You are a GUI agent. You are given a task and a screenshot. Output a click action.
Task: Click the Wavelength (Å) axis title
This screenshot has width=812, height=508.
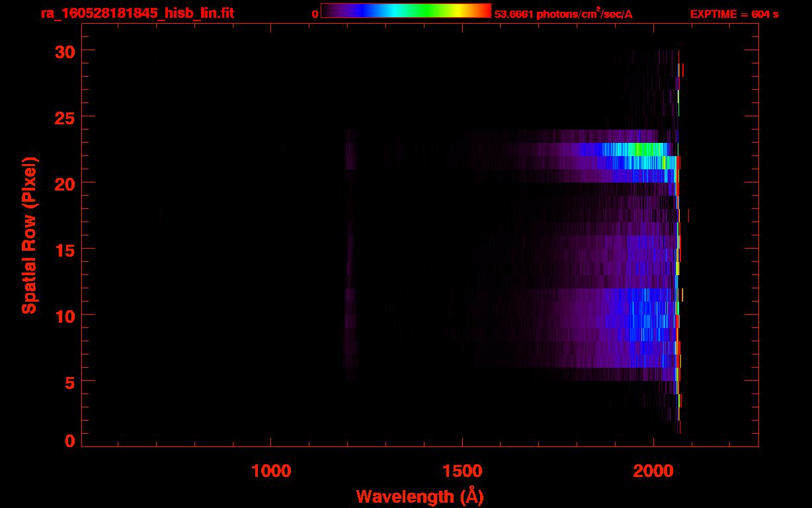(420, 496)
